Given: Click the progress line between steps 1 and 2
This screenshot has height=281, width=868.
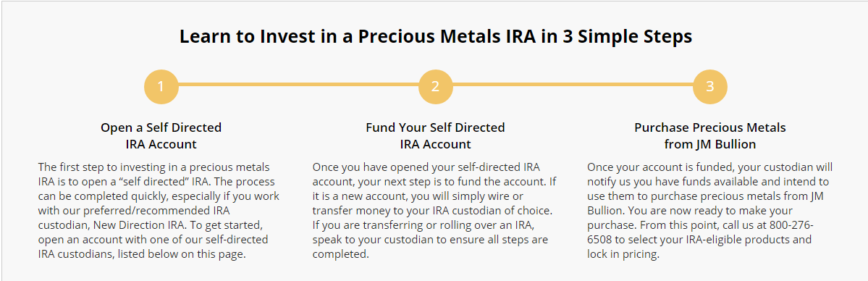Looking at the screenshot, I should pyautogui.click(x=298, y=85).
